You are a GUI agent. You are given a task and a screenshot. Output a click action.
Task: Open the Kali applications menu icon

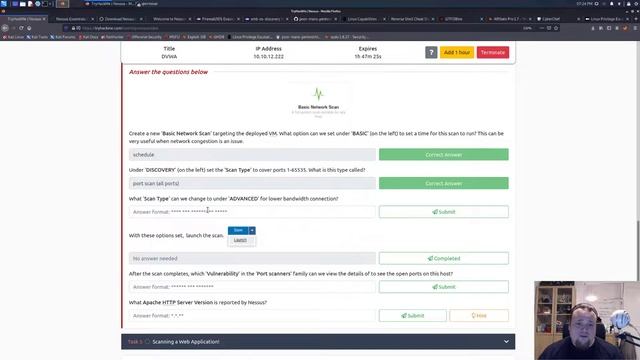pos(4,4)
